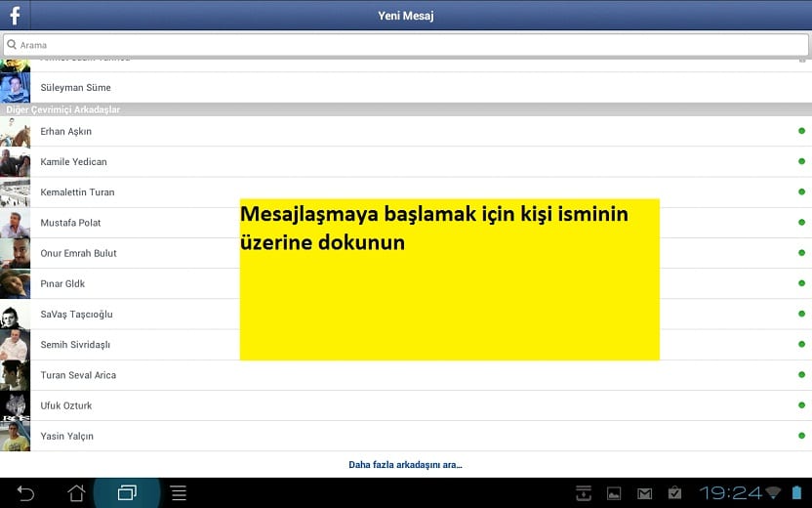
Task: Tap SaVaş Taşcıoğlu's black-and-white photo
Action: pos(15,315)
